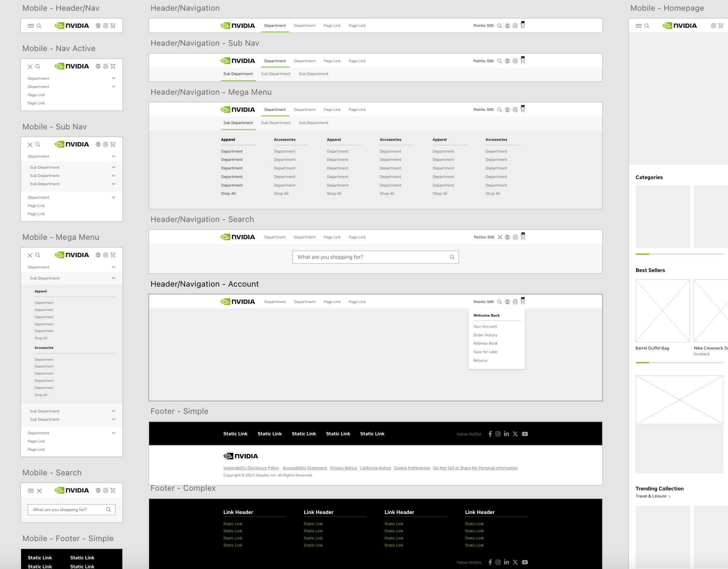This screenshot has height=569, width=728.
Task: Click magnifier icon in desktop search field
Action: point(452,257)
